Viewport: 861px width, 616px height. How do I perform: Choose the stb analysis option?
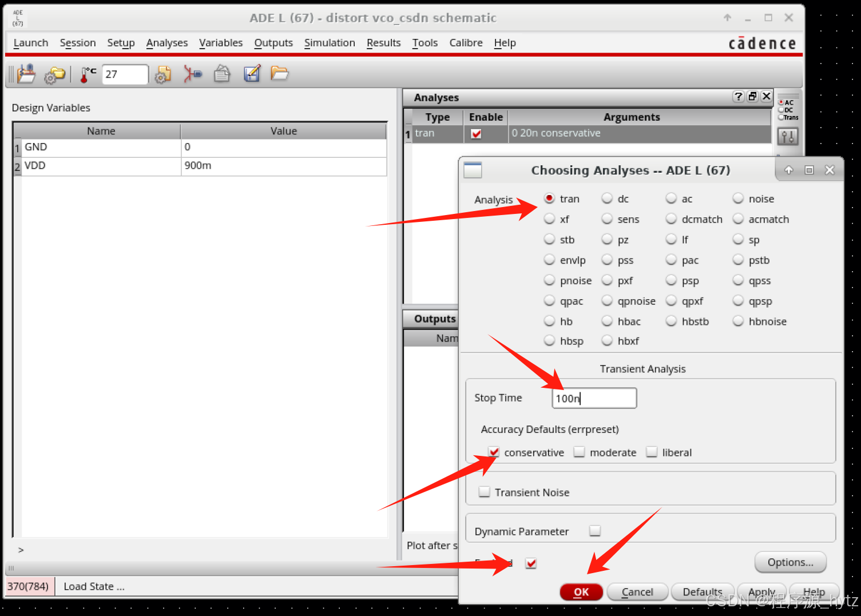(550, 240)
